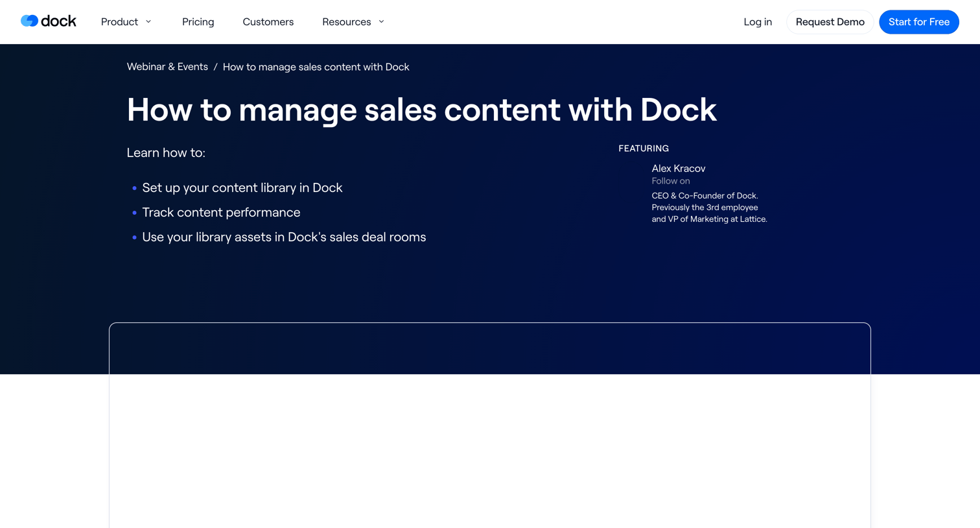Click the page heading about sales content
This screenshot has width=980, height=528.
click(422, 110)
